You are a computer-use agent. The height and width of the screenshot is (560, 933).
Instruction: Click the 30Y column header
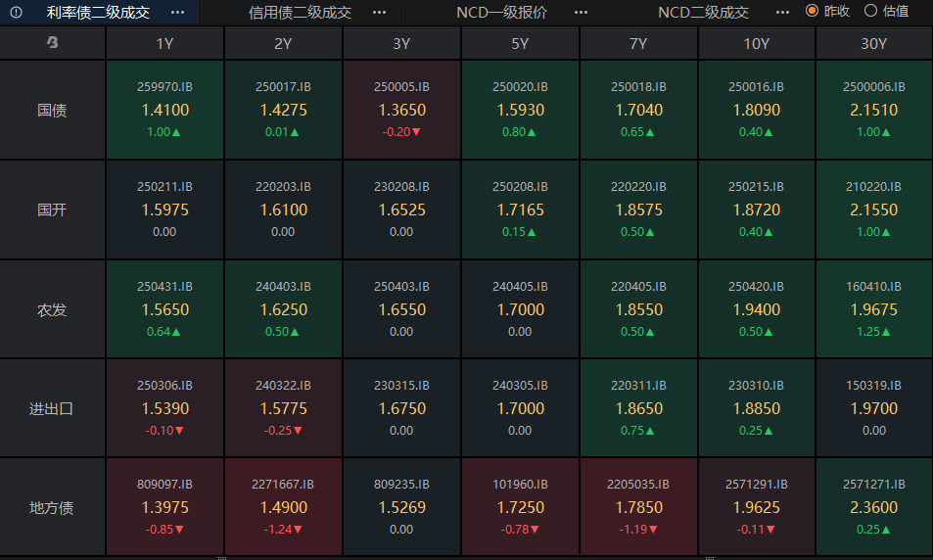pos(874,43)
